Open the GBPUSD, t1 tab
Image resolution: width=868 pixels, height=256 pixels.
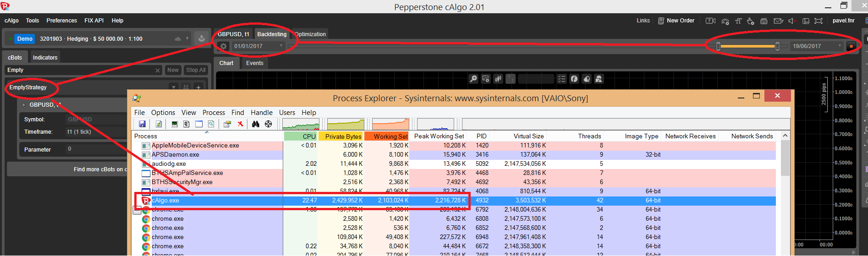pos(233,34)
